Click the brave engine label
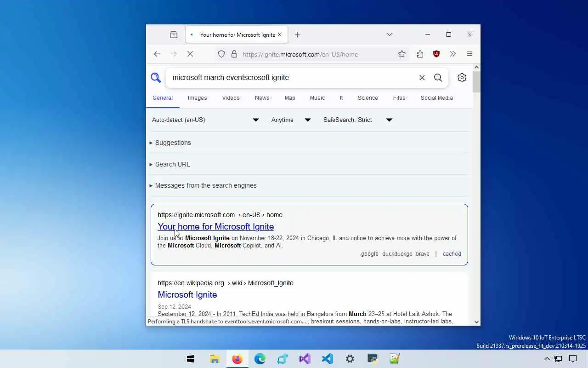Viewport: 588px width, 368px height. [x=423, y=254]
